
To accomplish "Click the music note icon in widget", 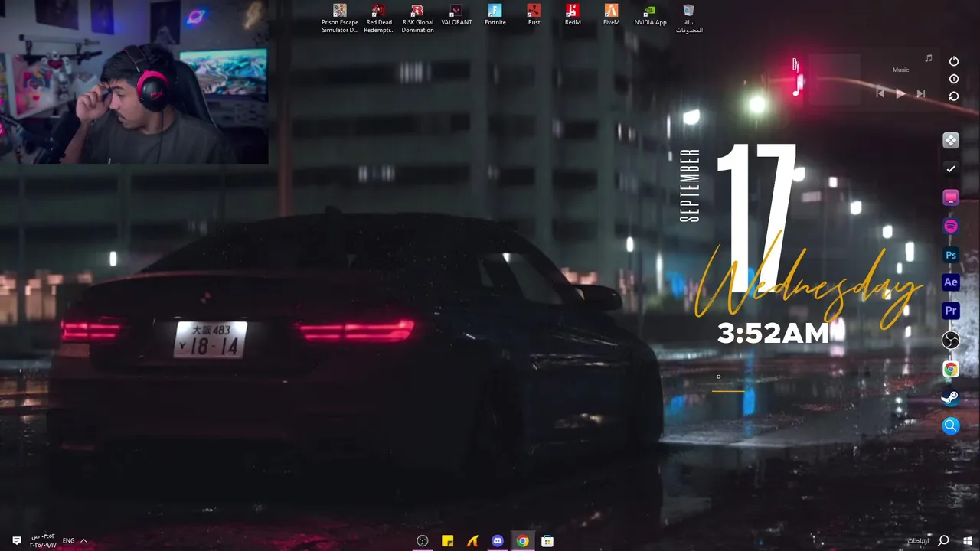I will click(x=929, y=58).
